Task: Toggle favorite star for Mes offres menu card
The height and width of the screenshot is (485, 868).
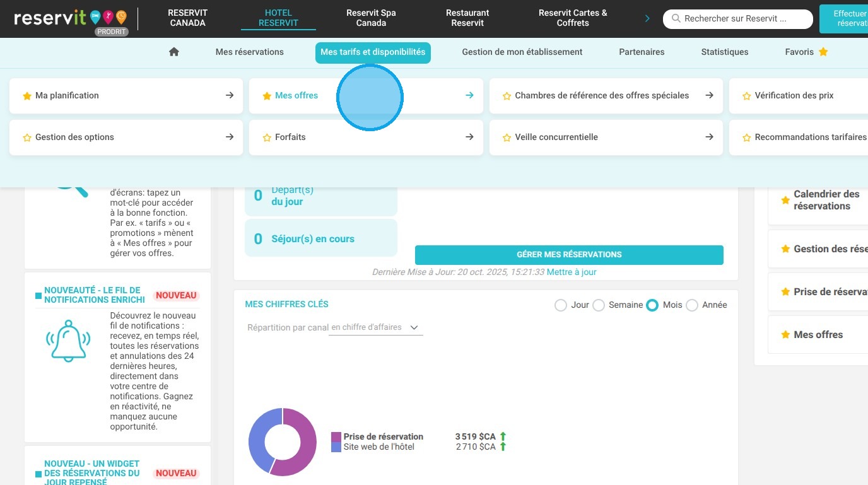Action: 267,96
